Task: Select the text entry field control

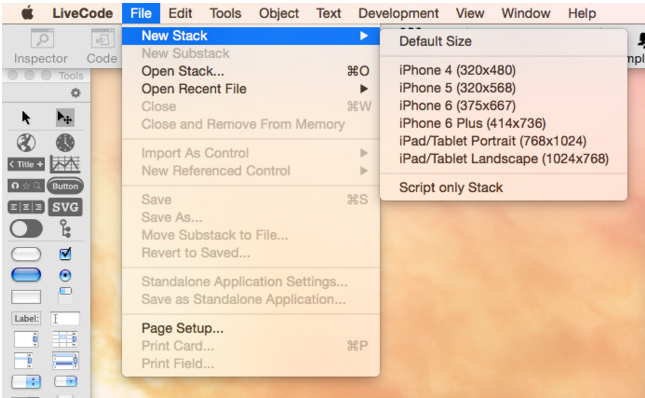Action: click(x=65, y=318)
